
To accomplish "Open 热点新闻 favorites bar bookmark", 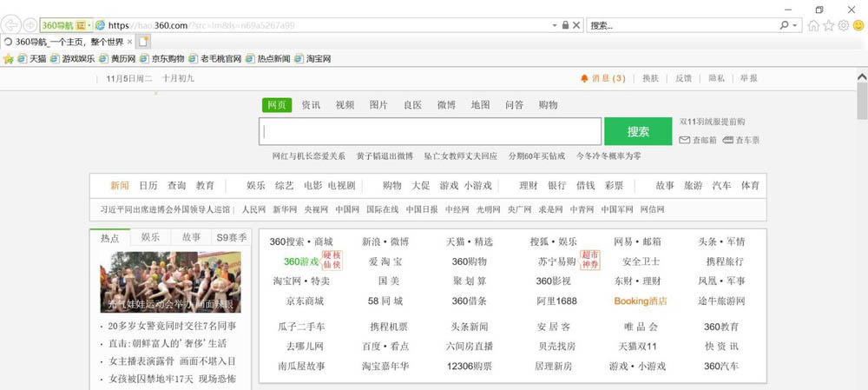I will pos(268,59).
